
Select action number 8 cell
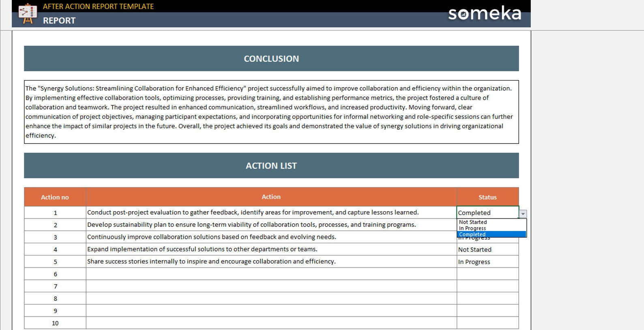point(55,298)
